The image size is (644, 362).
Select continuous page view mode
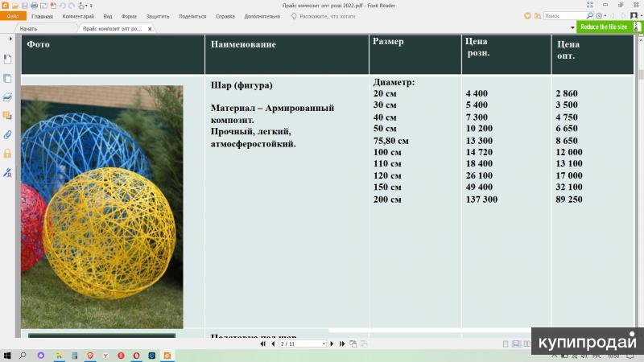click(516, 344)
